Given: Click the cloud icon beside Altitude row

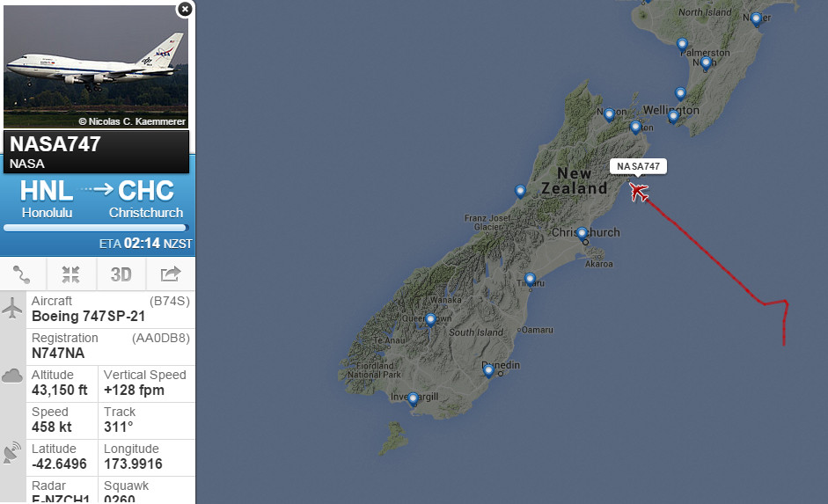Looking at the screenshot, I should point(12,376).
